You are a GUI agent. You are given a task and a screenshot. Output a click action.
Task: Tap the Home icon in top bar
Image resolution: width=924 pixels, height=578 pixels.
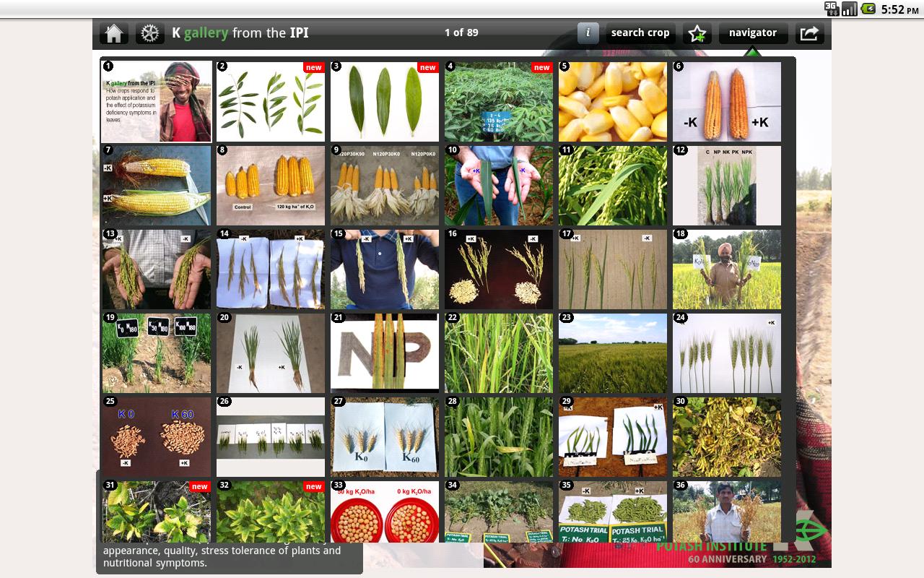click(x=113, y=33)
